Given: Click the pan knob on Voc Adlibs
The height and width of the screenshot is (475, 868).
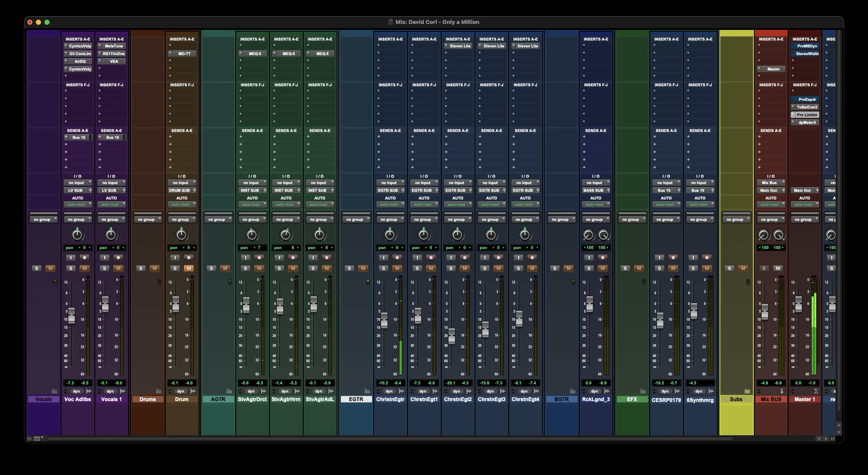Looking at the screenshot, I should 77,235.
